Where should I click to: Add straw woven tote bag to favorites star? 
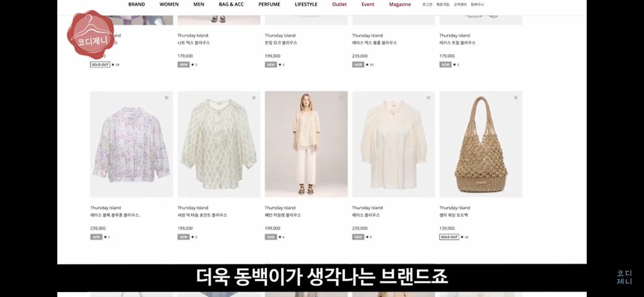coord(516,97)
